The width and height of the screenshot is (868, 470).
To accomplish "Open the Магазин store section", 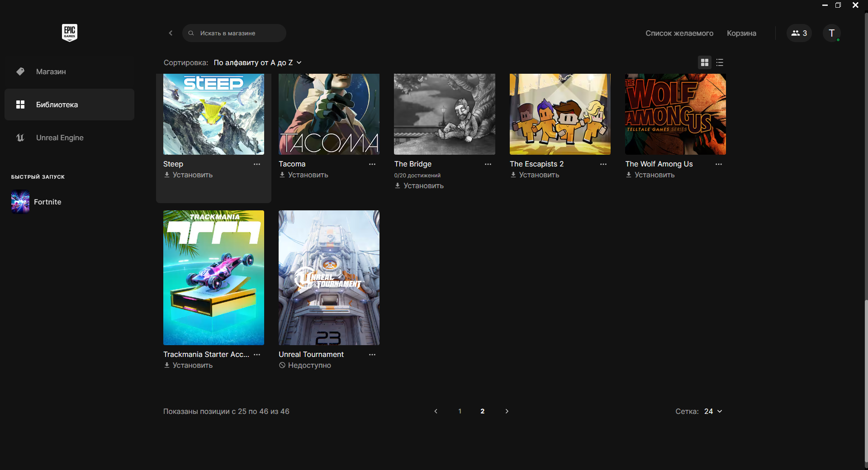I will coord(69,71).
